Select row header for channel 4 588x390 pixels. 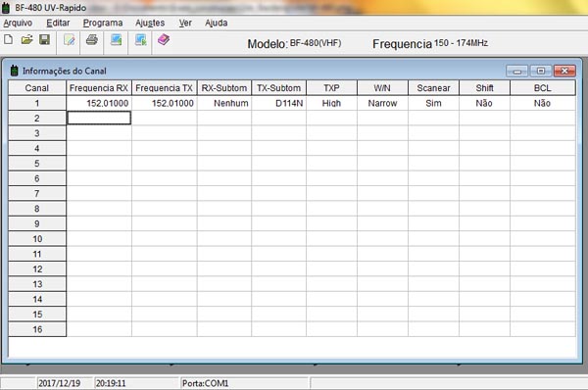[x=37, y=149]
